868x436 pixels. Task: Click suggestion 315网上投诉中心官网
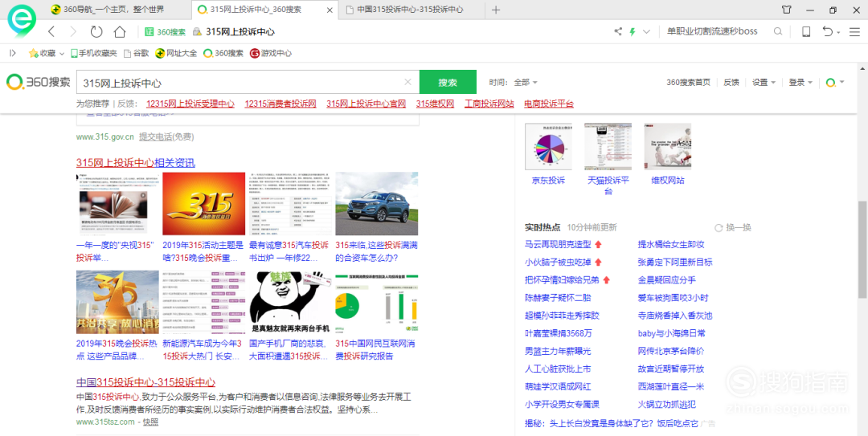click(x=366, y=104)
